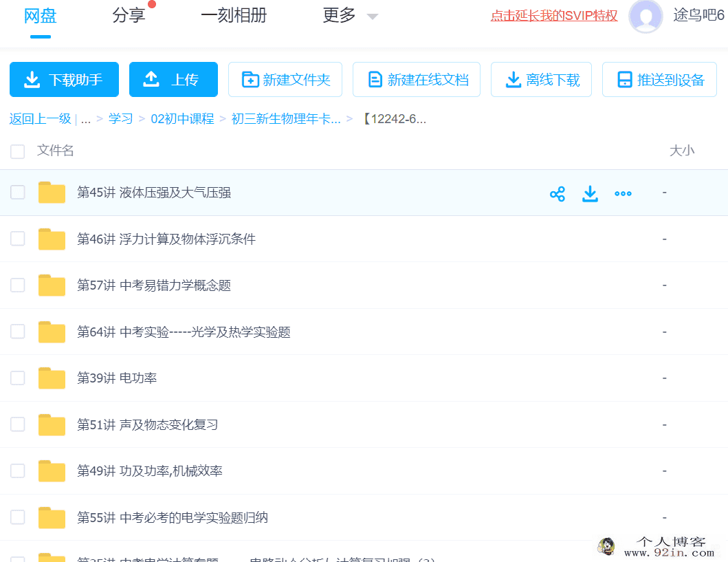This screenshot has height=562, width=728.
Task: Click folder icon of 第51讲 声及物态变化复习
Action: 52,424
